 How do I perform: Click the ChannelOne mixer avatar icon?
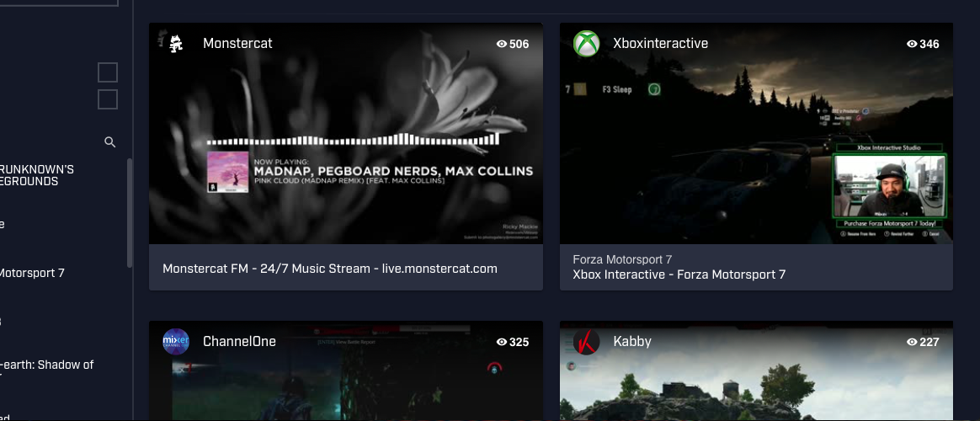(176, 341)
